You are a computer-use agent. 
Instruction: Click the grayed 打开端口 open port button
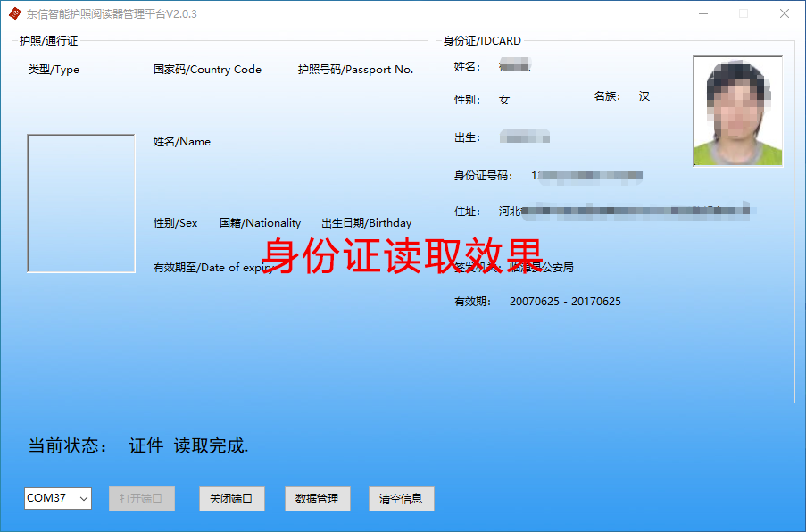coord(141,498)
